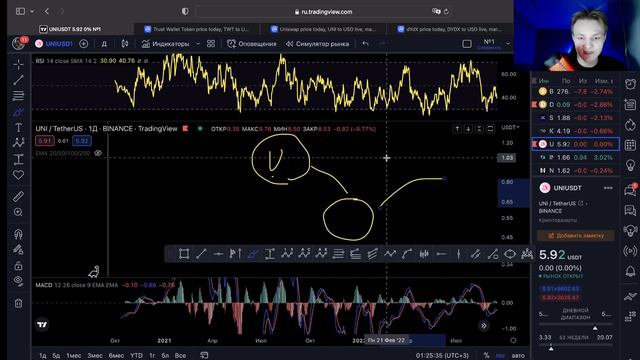Viewport: 640px width, 360px height.
Task: Toggle magnet mode in left sidebar
Action: tap(18, 234)
